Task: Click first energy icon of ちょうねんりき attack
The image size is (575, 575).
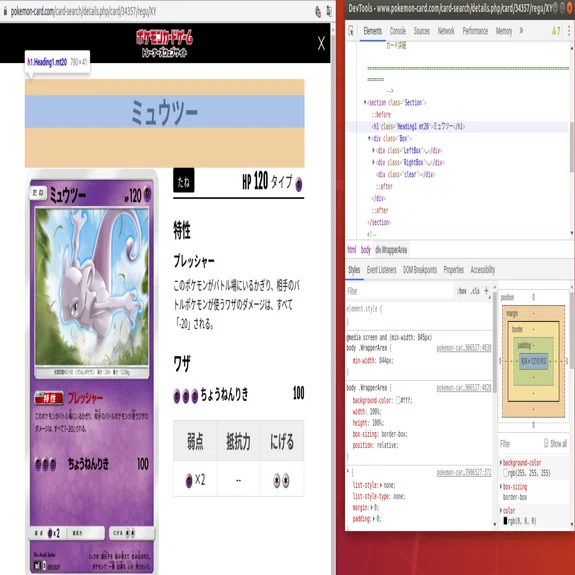Action: [177, 396]
